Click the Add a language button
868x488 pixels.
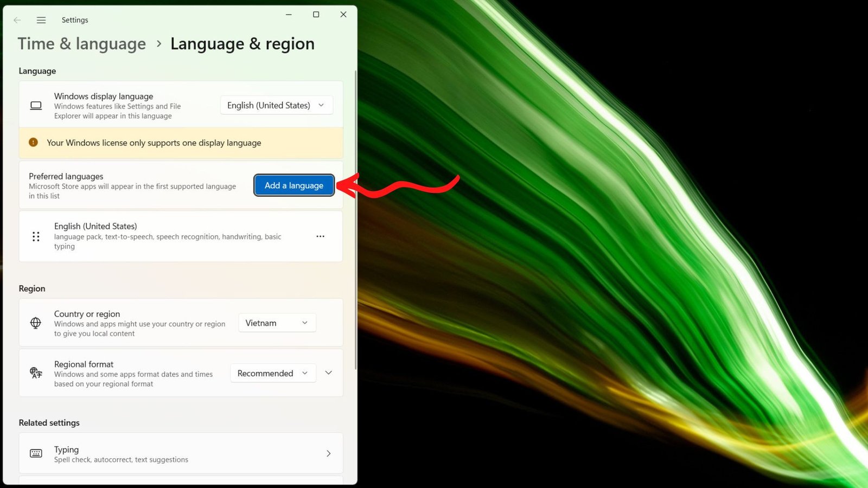pyautogui.click(x=294, y=185)
